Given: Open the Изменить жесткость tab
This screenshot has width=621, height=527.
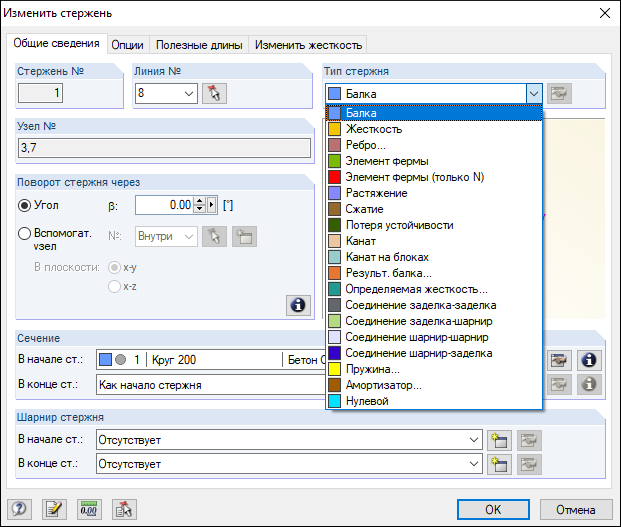Looking at the screenshot, I should (x=308, y=45).
